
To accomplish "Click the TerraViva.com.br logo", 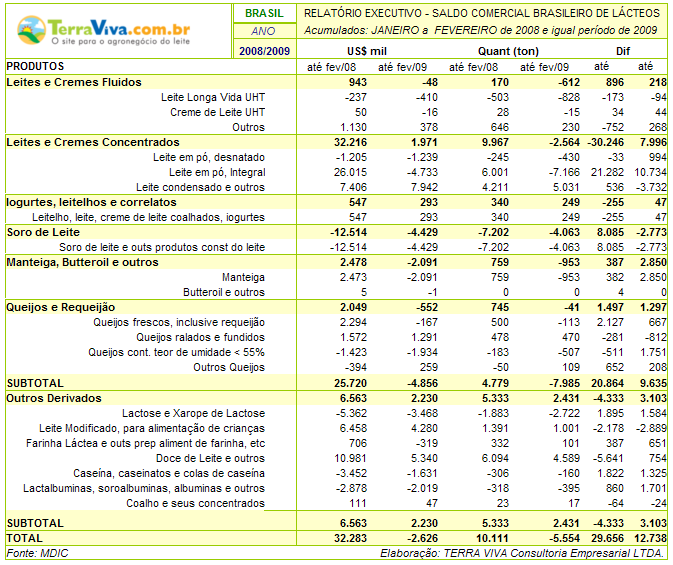I will (103, 30).
